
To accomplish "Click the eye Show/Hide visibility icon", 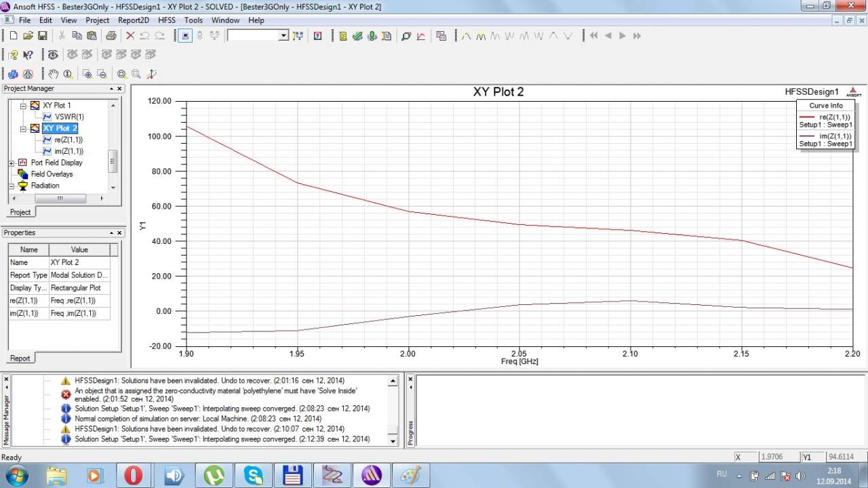I will coord(52,55).
